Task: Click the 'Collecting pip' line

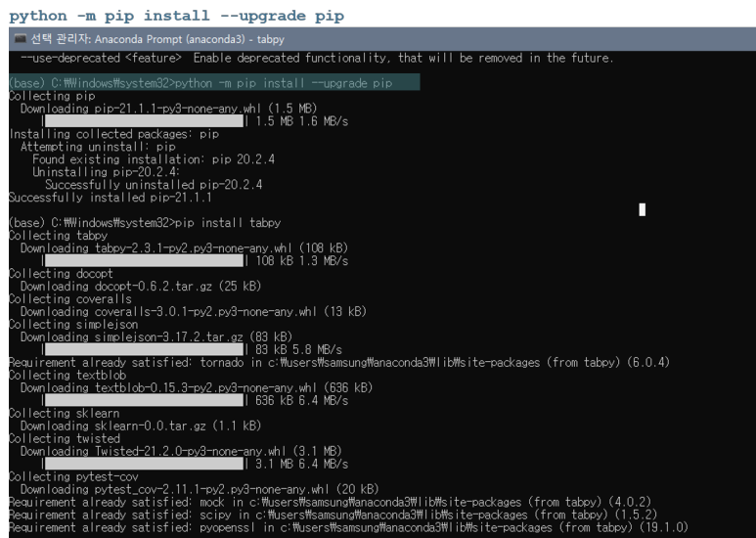Action: (x=52, y=96)
